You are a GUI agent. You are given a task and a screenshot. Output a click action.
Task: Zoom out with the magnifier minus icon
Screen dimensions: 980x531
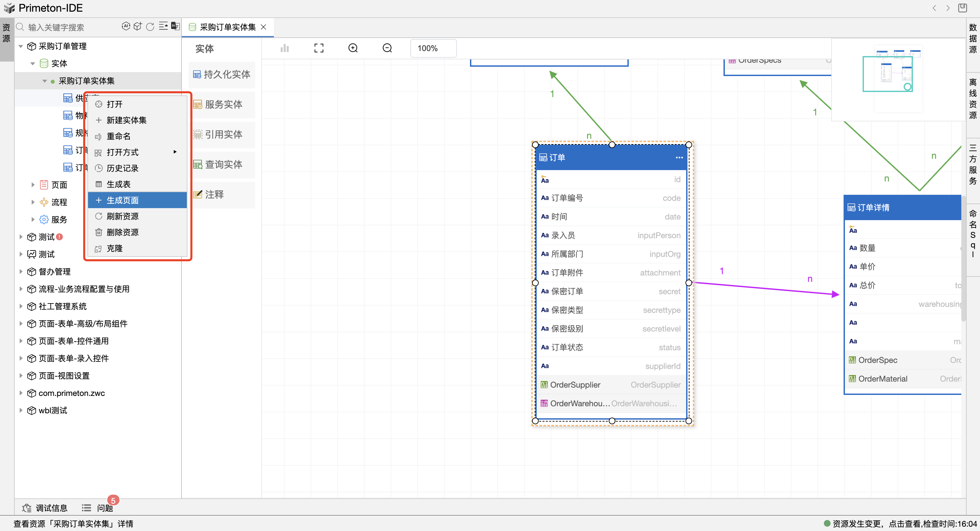[387, 48]
